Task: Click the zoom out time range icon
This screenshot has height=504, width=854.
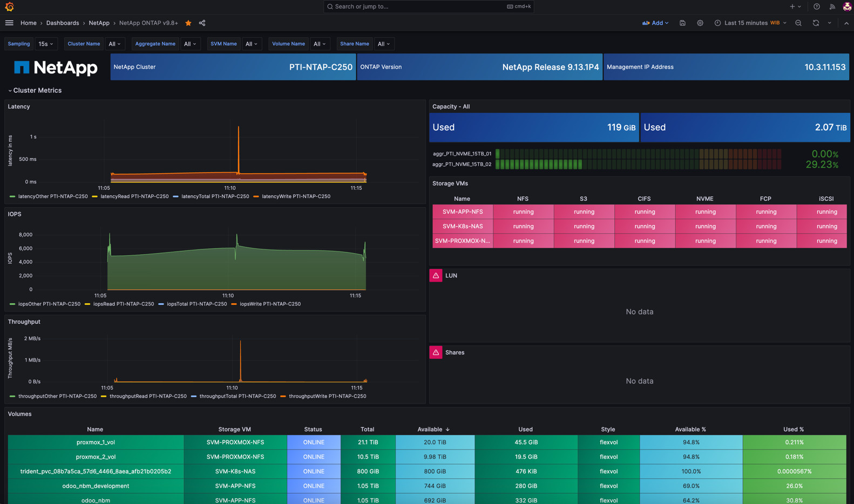Action: (x=798, y=23)
